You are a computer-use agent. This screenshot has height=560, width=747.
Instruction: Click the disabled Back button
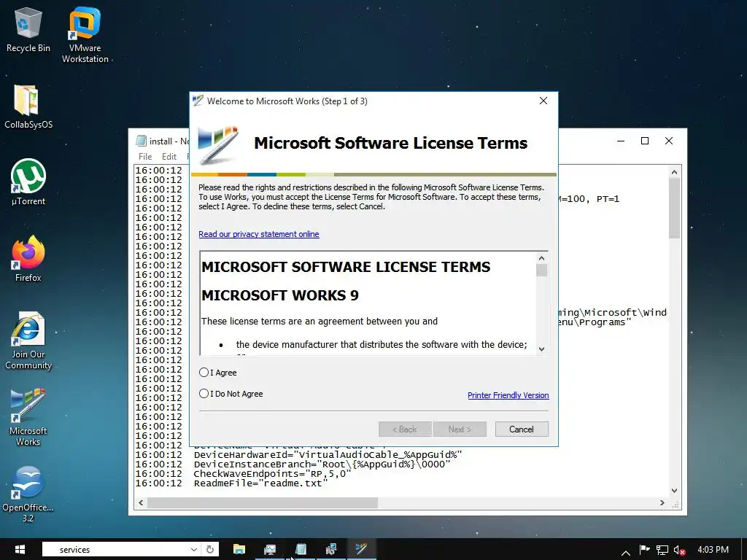click(x=405, y=429)
